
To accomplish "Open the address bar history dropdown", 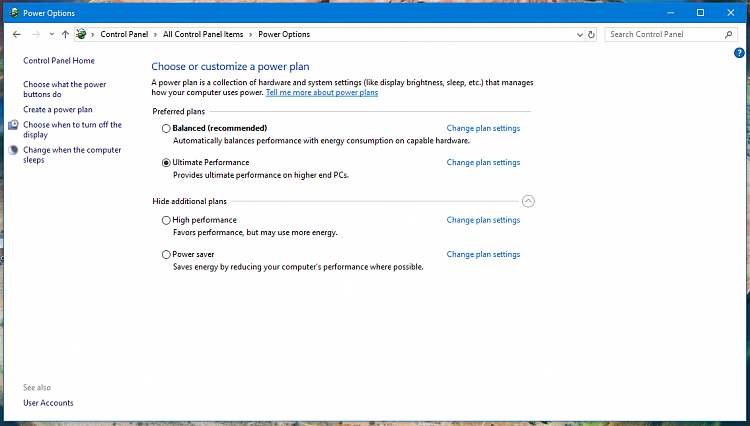I will tap(580, 34).
